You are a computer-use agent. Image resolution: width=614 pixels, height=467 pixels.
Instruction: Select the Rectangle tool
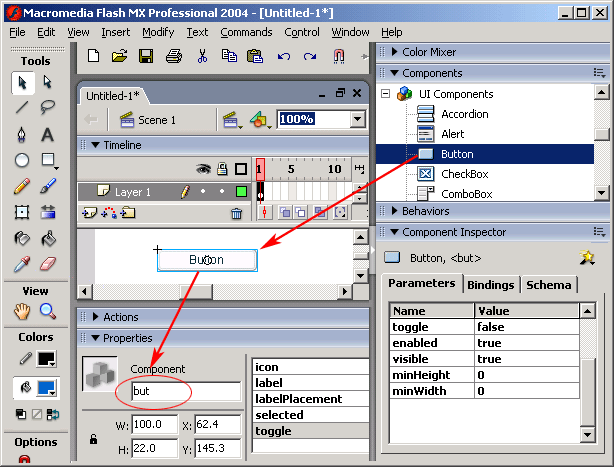point(49,160)
